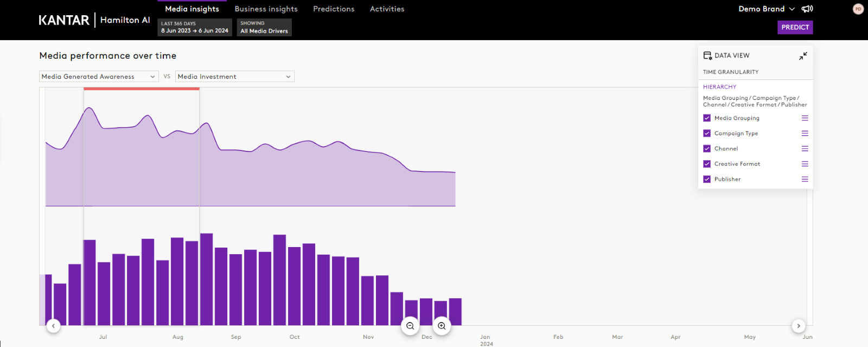Reorder handle for Publisher row
868x347 pixels.
point(805,179)
